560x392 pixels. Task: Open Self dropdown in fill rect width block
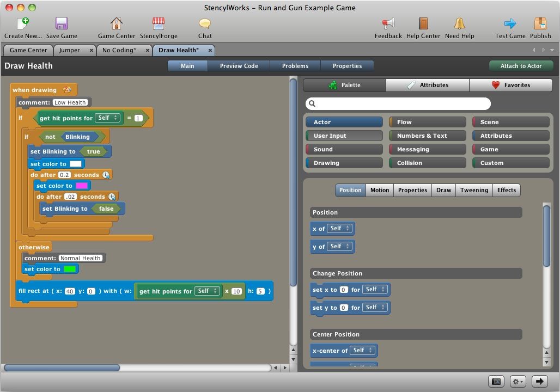pyautogui.click(x=207, y=291)
